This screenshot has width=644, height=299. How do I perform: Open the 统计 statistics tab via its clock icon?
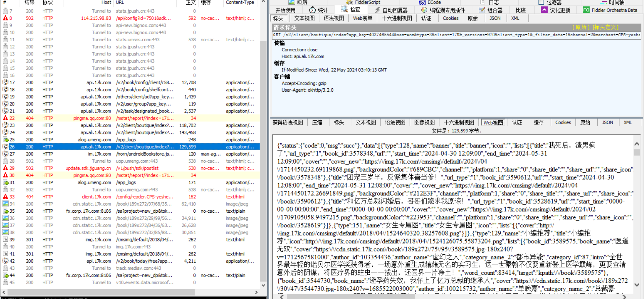(x=312, y=10)
